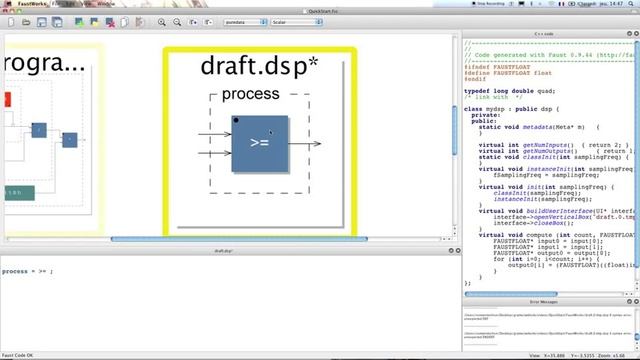Click the Error Messages scrollbar

point(638,329)
